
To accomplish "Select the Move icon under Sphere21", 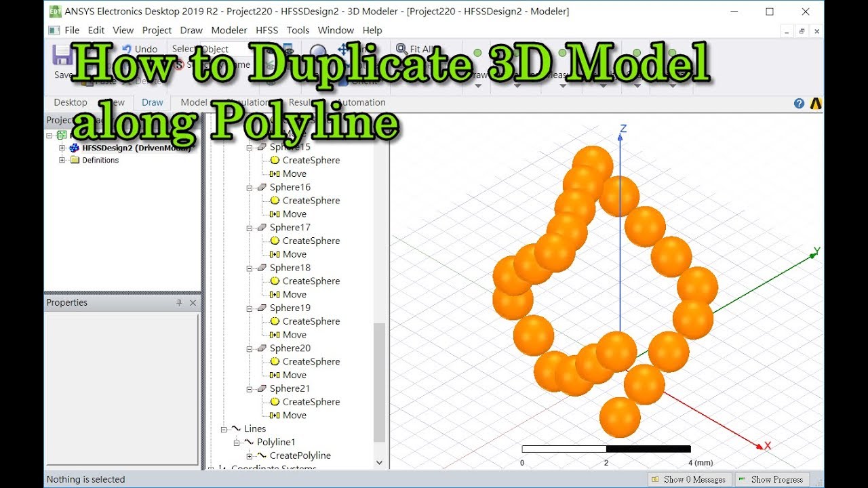I will coord(275,415).
